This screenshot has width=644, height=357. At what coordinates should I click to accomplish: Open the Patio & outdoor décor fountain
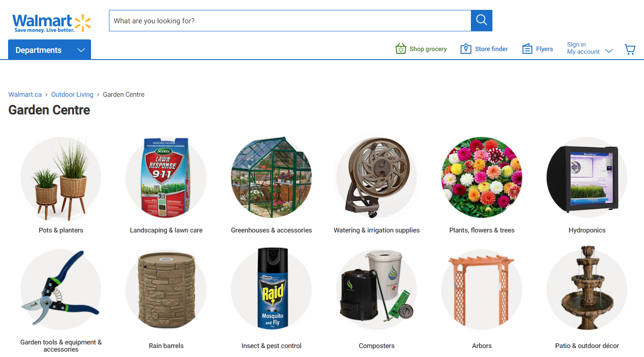coord(587,290)
